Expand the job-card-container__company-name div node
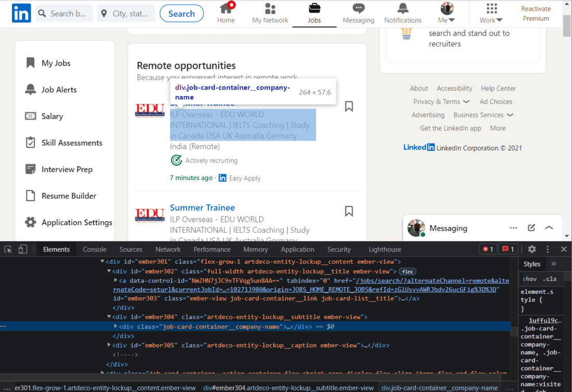The height and width of the screenshot is (392, 572). [x=116, y=326]
